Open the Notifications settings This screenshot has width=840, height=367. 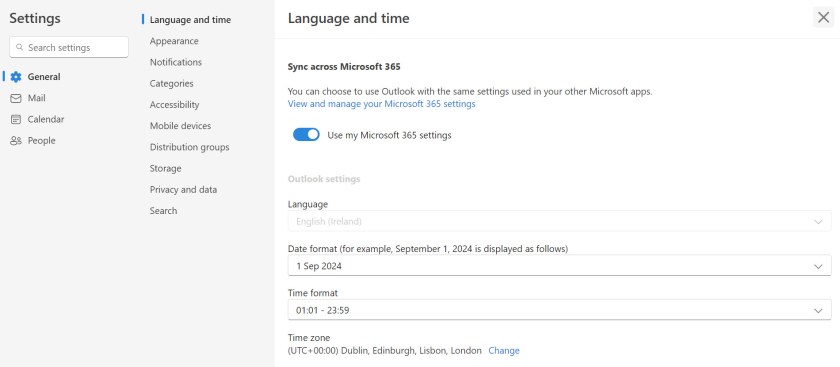coord(176,62)
